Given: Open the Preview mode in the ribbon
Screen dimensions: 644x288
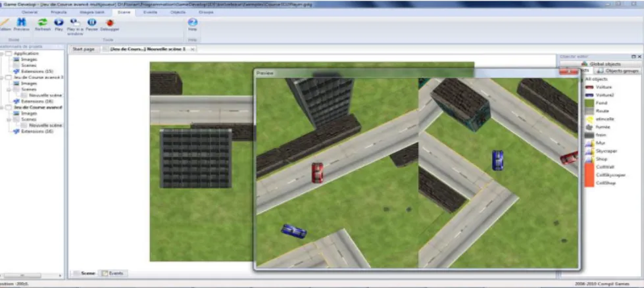Looking at the screenshot, I should click(x=21, y=24).
